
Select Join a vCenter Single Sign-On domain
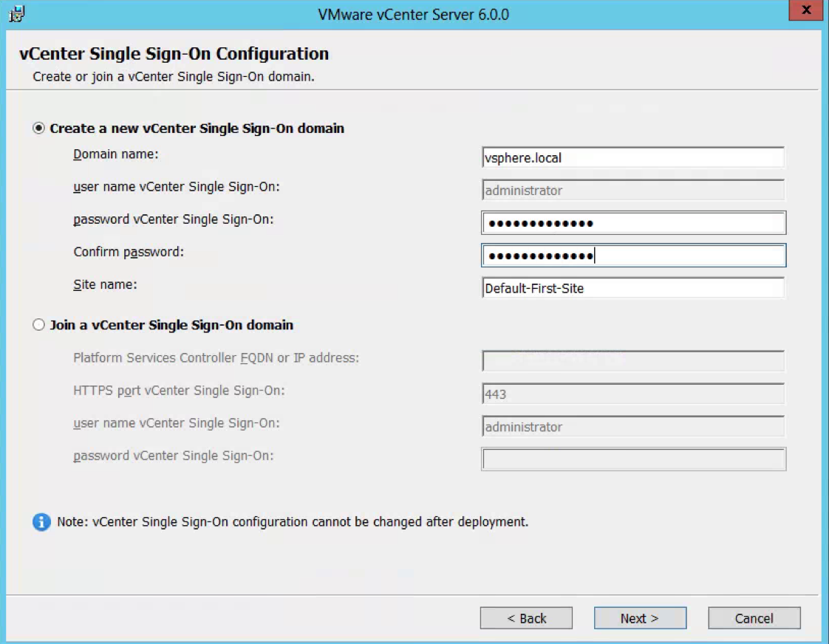pyautogui.click(x=38, y=324)
